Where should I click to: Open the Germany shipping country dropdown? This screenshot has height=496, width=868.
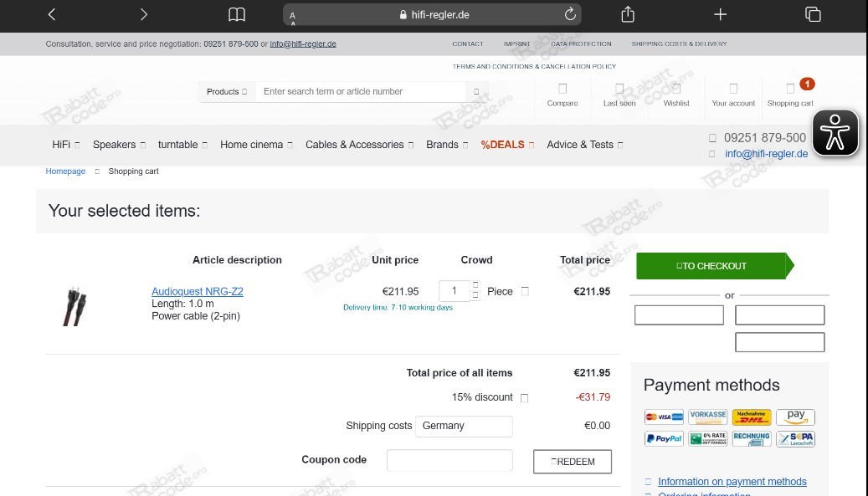pyautogui.click(x=464, y=427)
